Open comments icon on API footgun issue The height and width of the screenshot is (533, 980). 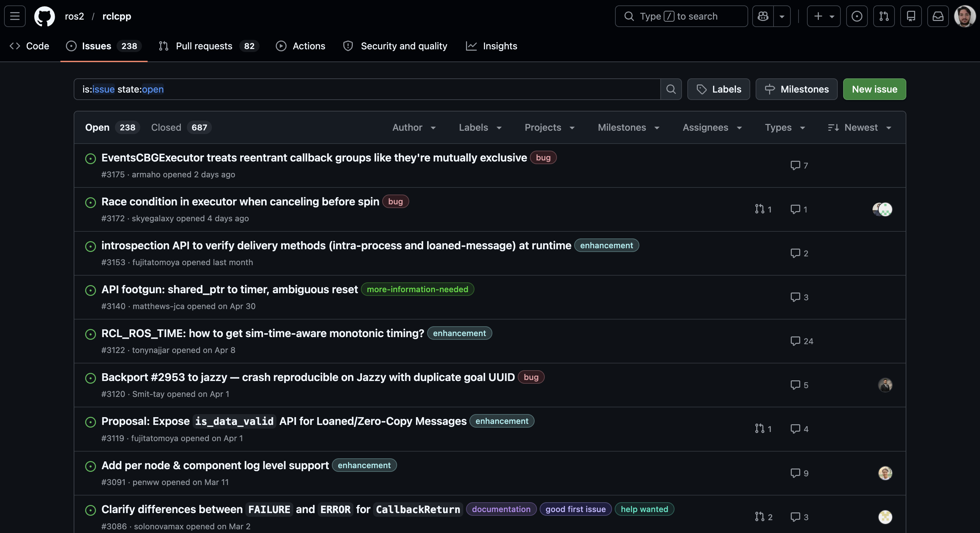(799, 297)
